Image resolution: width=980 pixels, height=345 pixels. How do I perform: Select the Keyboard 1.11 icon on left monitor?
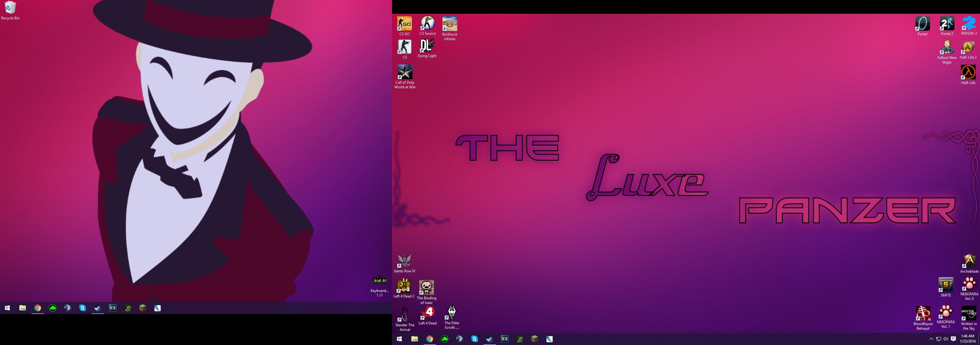click(379, 286)
